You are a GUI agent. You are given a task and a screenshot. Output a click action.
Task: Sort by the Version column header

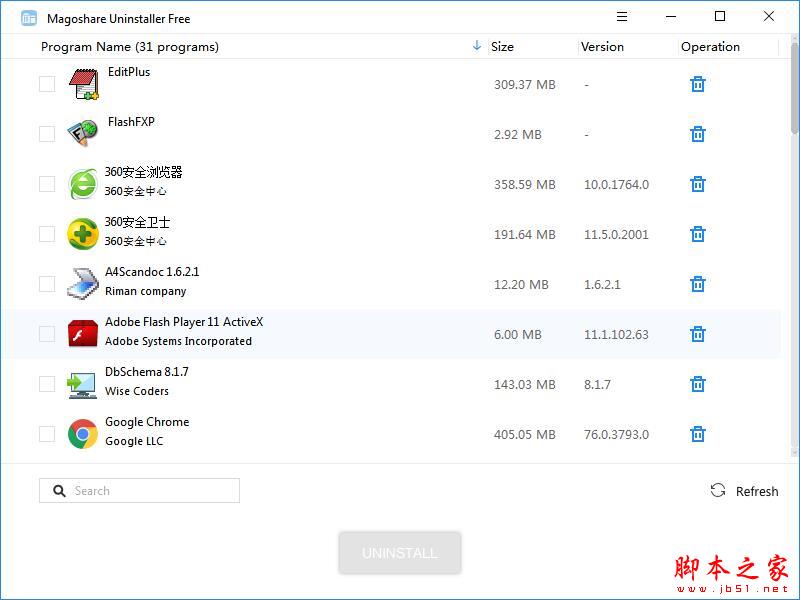602,46
